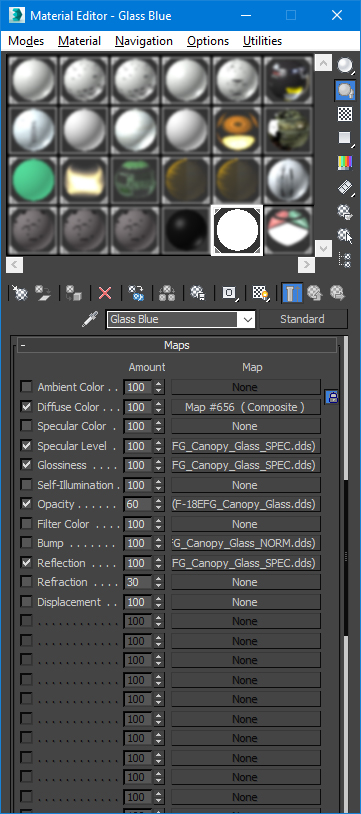Click the Sample Type sphere flyout icon
This screenshot has height=814, width=361.
[x=345, y=65]
